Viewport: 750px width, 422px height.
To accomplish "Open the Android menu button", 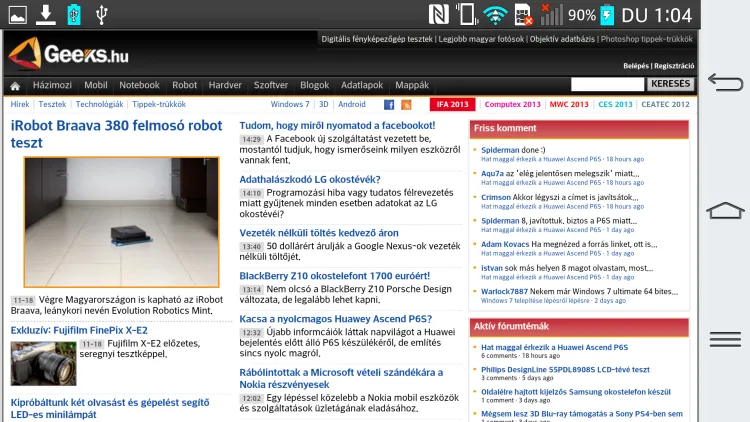I will click(725, 339).
